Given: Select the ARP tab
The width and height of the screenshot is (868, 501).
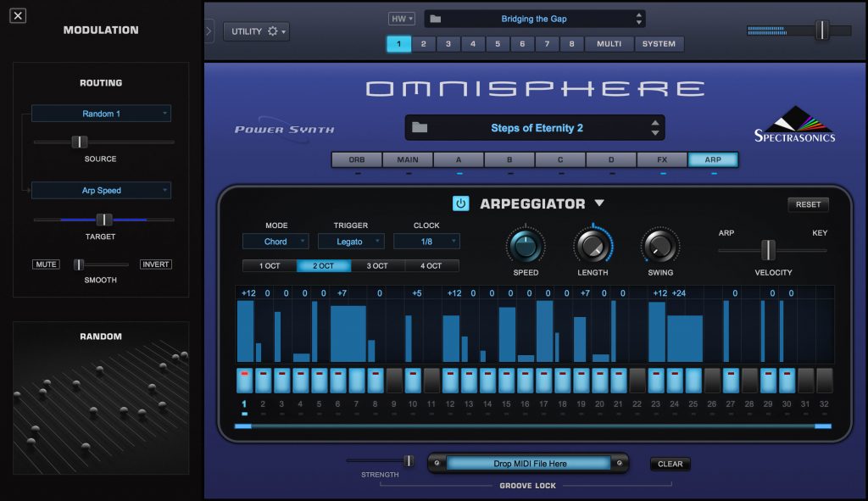Looking at the screenshot, I should (713, 159).
